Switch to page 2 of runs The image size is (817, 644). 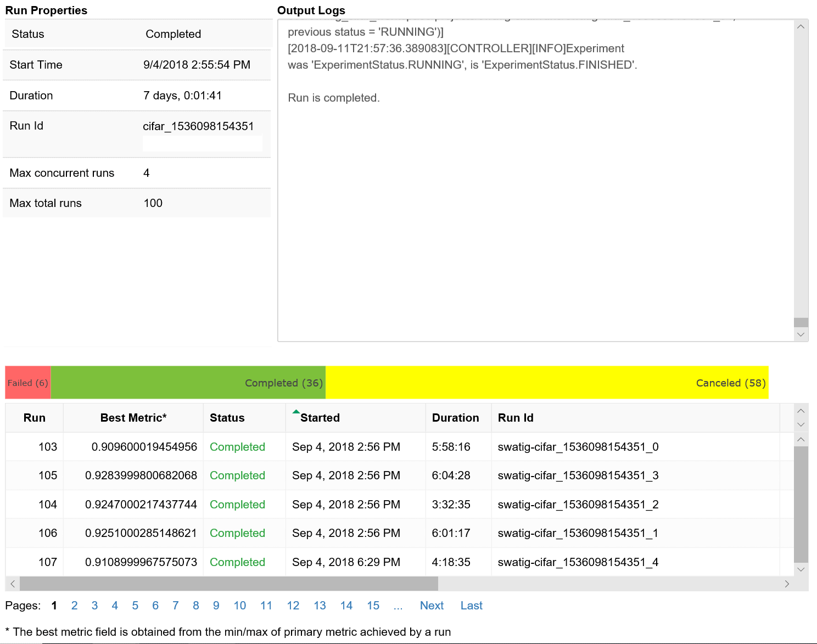(74, 605)
